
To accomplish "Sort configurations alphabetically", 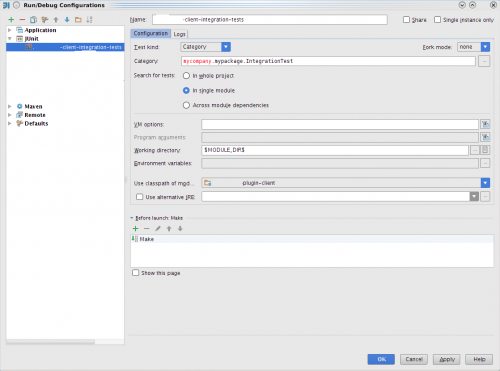I will (x=89, y=20).
